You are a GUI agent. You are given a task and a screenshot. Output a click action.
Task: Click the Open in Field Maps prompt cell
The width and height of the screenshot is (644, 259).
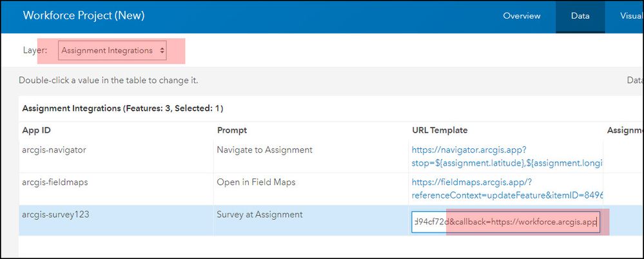coord(256,182)
